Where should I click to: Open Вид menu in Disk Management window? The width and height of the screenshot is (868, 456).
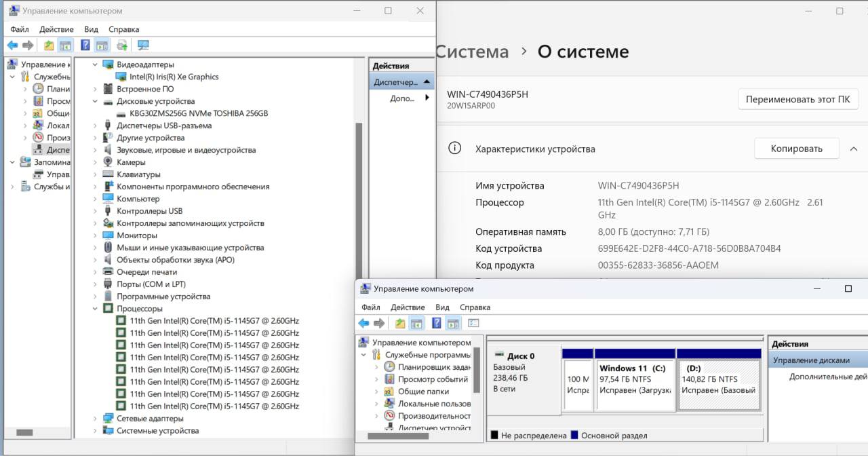coord(442,307)
